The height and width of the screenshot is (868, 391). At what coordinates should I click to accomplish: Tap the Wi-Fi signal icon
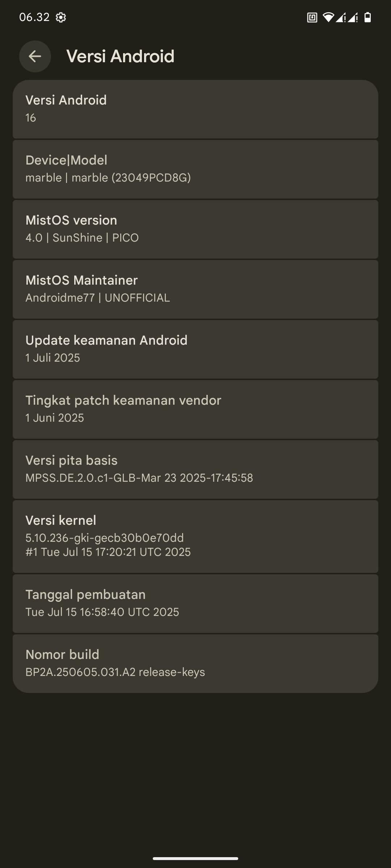[x=328, y=17]
